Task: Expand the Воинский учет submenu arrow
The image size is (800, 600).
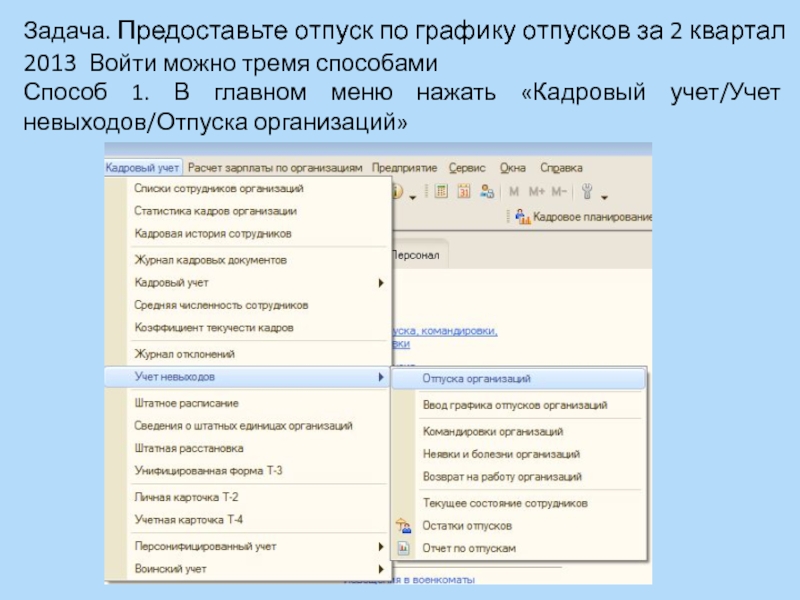Action: tap(381, 568)
